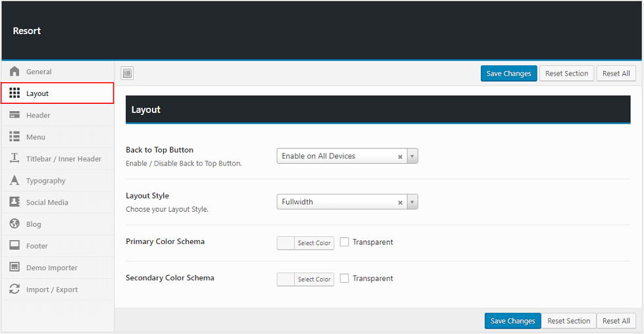This screenshot has width=644, height=334.
Task: Click Select Color for Secondary Color Schema
Action: pos(313,279)
